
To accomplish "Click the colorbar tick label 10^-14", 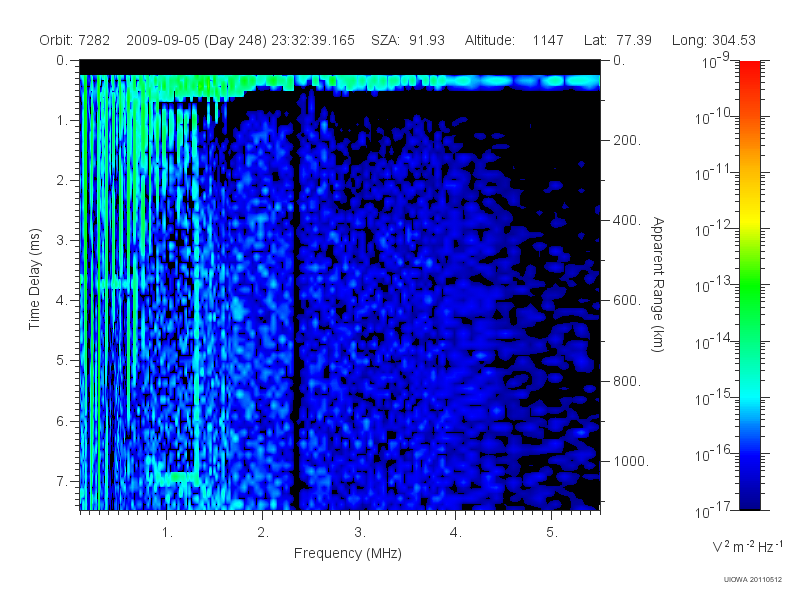I will pyautogui.click(x=714, y=341).
